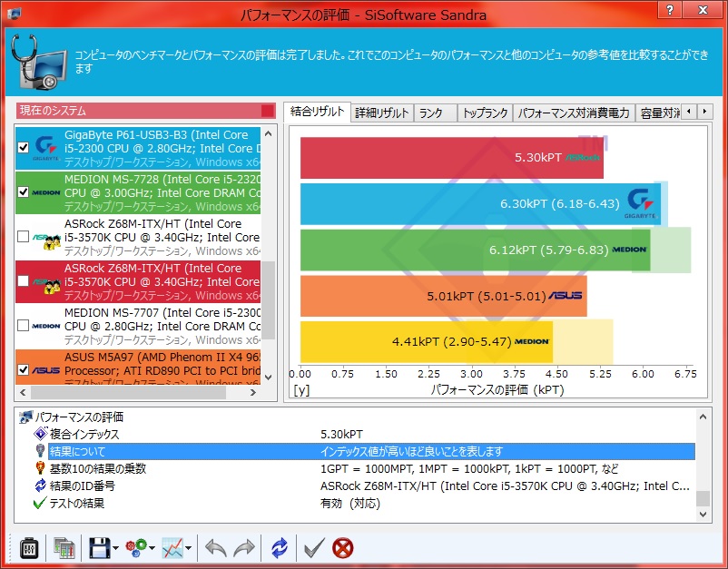
Task: Click the floppy disk save icon
Action: click(x=99, y=548)
